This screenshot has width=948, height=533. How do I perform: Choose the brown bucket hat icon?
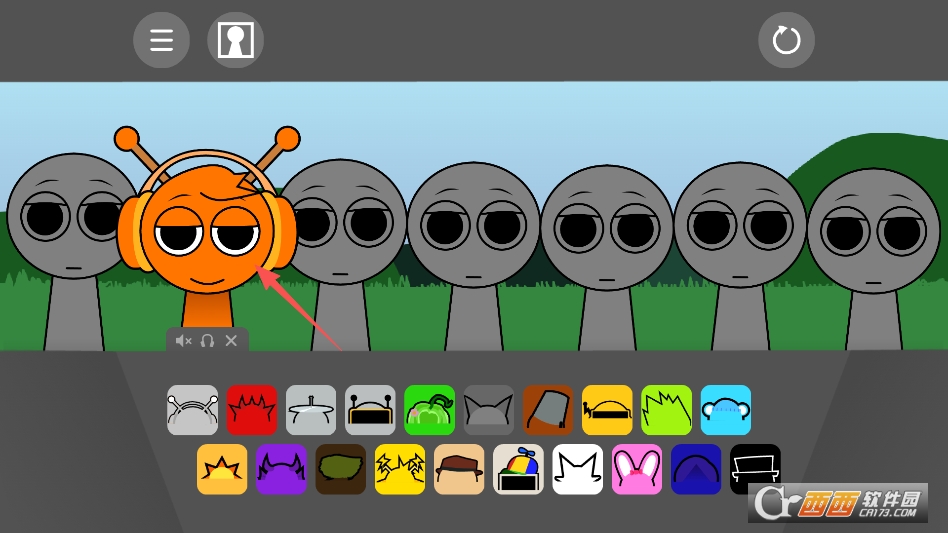coord(548,410)
